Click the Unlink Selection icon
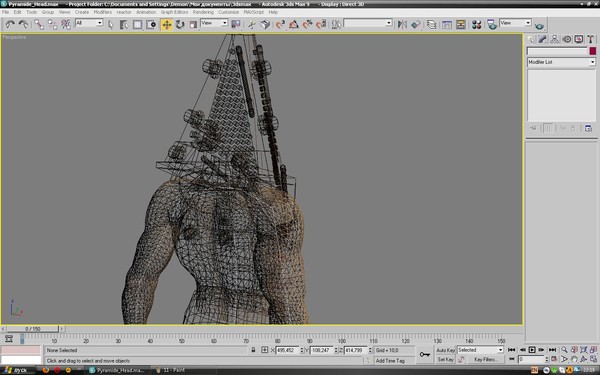The width and height of the screenshot is (600, 375). coord(52,24)
